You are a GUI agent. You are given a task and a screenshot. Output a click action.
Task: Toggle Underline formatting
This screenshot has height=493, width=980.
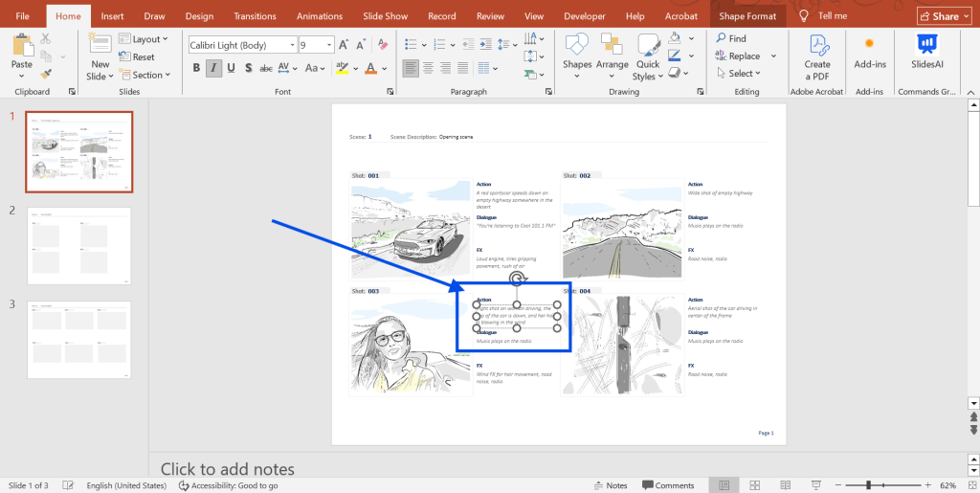pos(232,68)
